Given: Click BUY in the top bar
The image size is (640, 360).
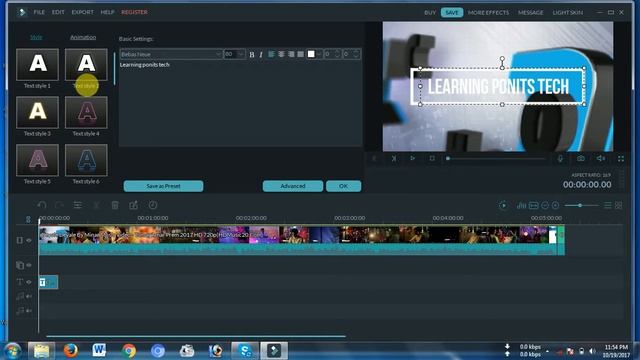Looking at the screenshot, I should click(430, 13).
